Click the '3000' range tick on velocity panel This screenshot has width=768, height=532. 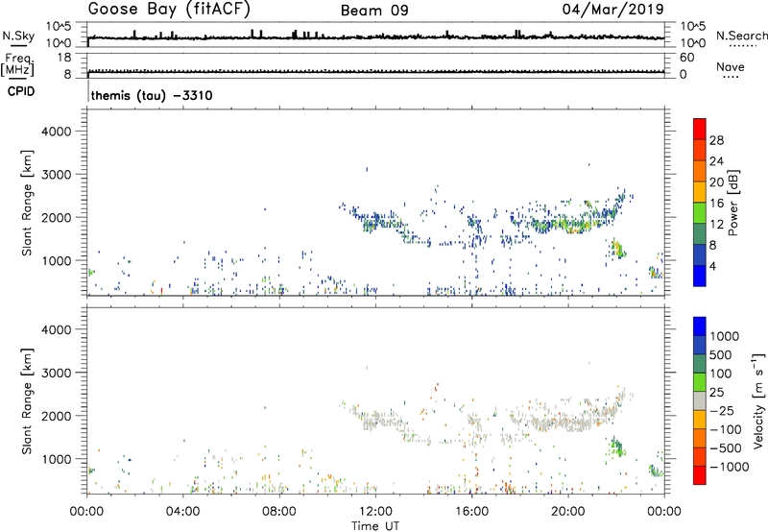(x=57, y=373)
